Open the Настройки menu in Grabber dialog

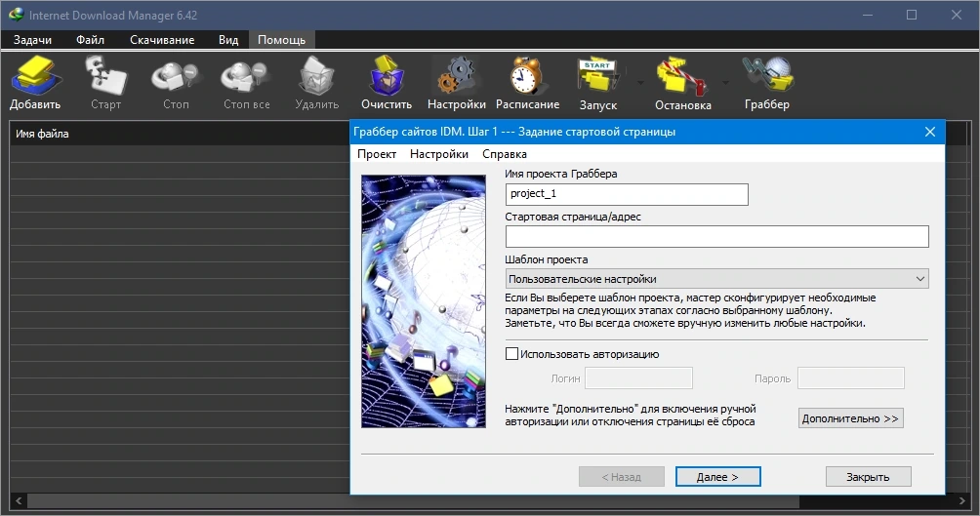438,154
